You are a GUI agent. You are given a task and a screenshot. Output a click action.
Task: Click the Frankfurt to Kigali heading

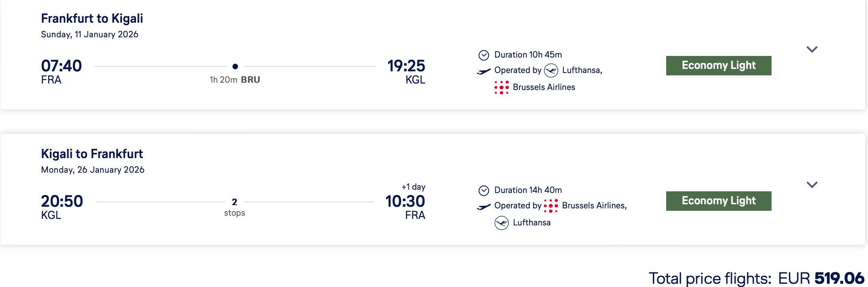[x=92, y=19]
